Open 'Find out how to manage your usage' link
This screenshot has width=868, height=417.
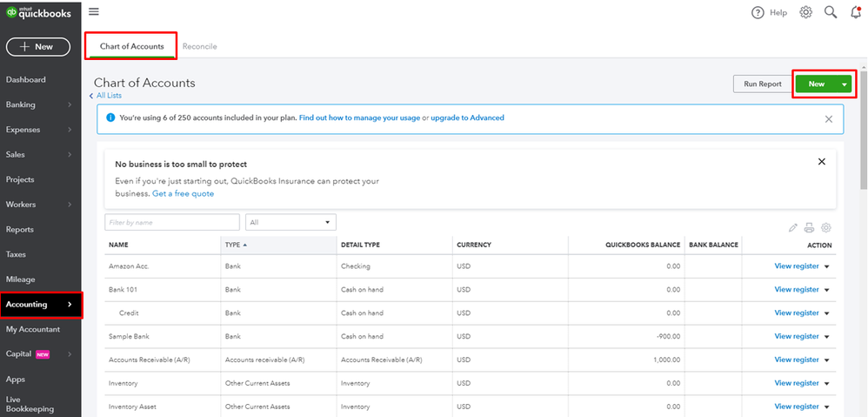[359, 118]
